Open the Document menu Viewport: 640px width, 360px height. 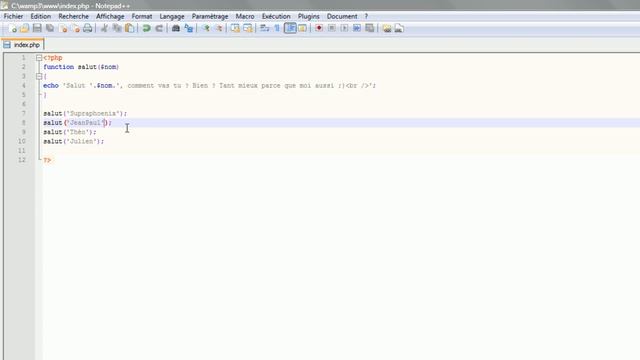(342, 16)
